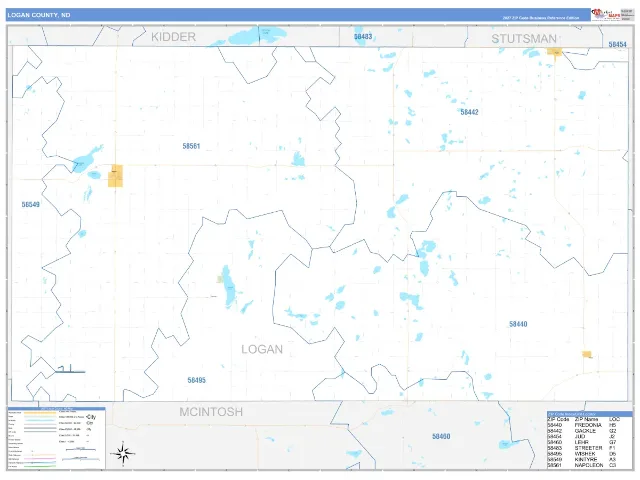640x480 pixels.
Task: Click the orange line swatch in the legend
Action: [40, 413]
